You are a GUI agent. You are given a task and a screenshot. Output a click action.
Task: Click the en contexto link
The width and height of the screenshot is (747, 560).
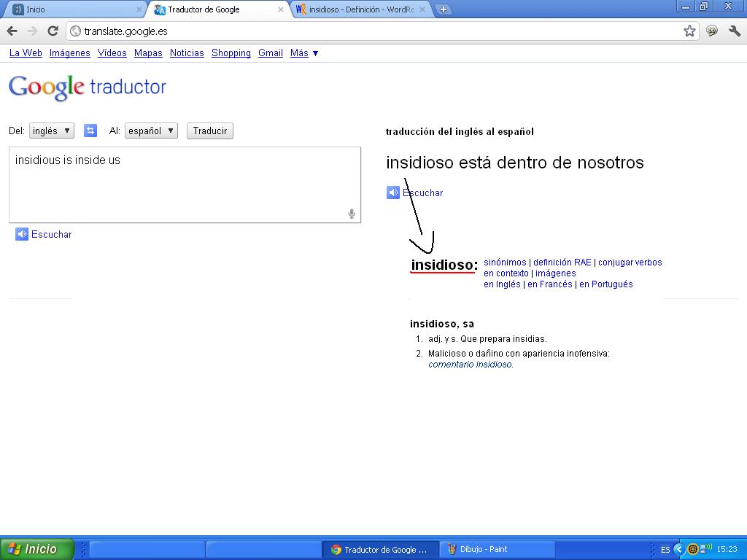tap(506, 273)
